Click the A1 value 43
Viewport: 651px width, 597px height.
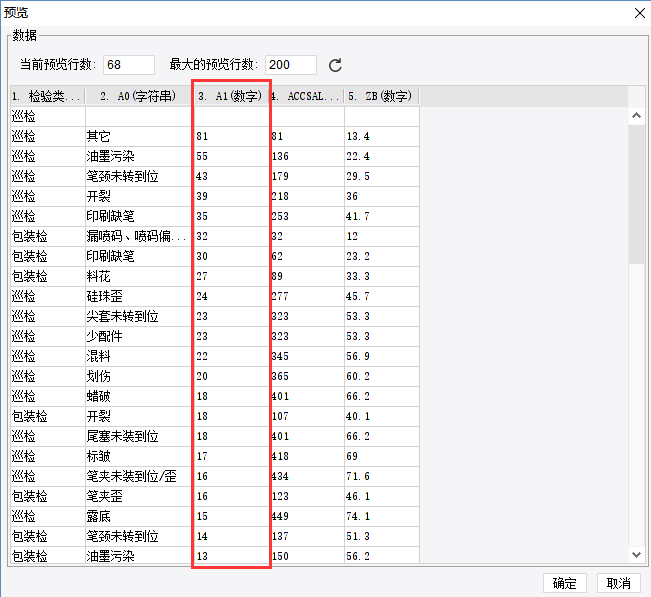pyautogui.click(x=231, y=176)
